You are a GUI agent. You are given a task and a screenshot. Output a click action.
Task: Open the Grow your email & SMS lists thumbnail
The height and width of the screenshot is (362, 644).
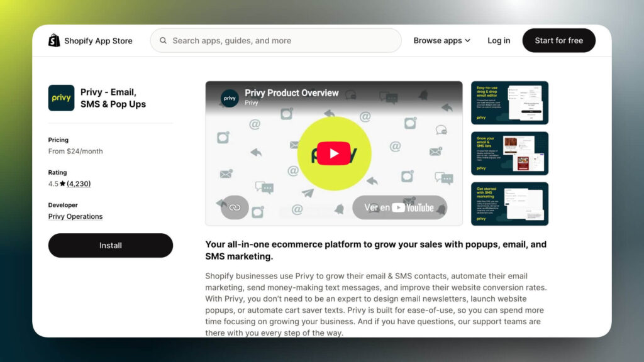pos(509,153)
